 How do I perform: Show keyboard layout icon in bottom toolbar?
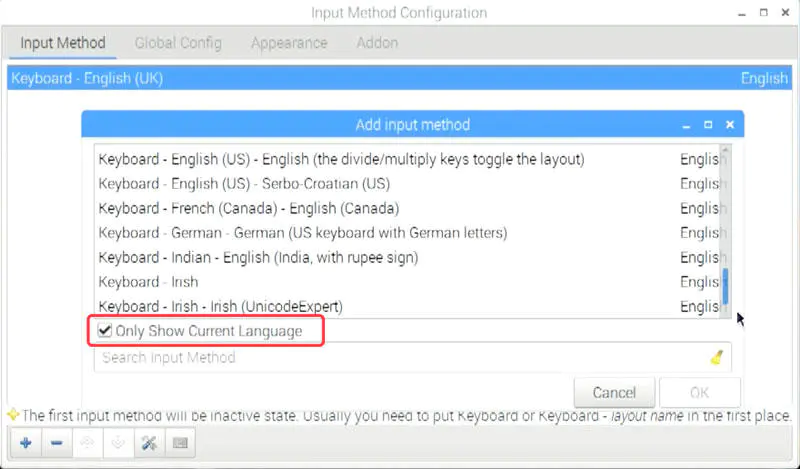point(180,443)
